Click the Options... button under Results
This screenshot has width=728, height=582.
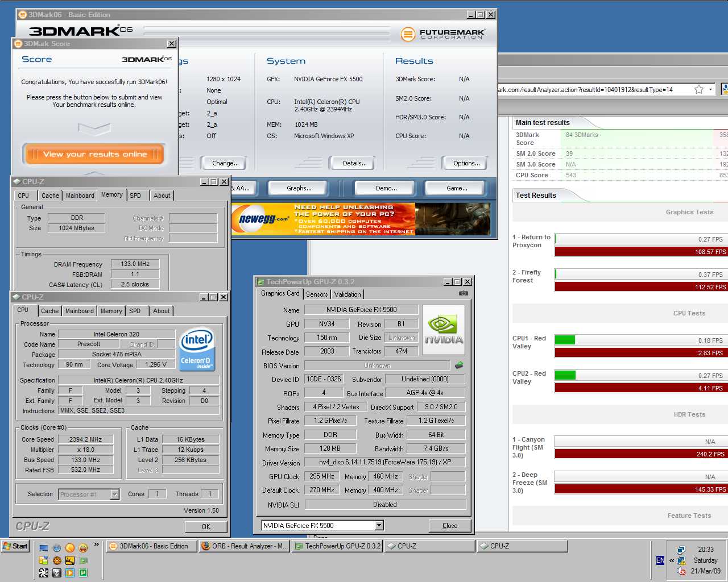465,163
